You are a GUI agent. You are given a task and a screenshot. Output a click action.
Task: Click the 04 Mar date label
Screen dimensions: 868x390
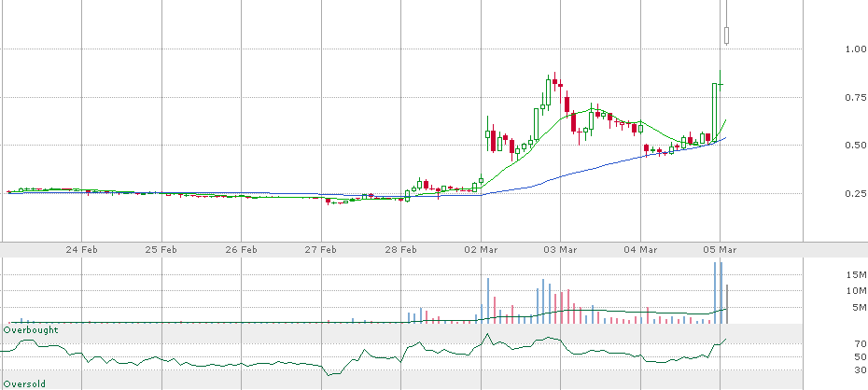tap(640, 249)
